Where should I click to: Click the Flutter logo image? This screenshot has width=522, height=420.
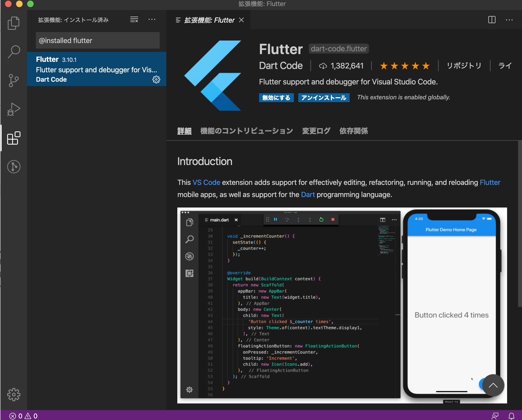tap(213, 76)
